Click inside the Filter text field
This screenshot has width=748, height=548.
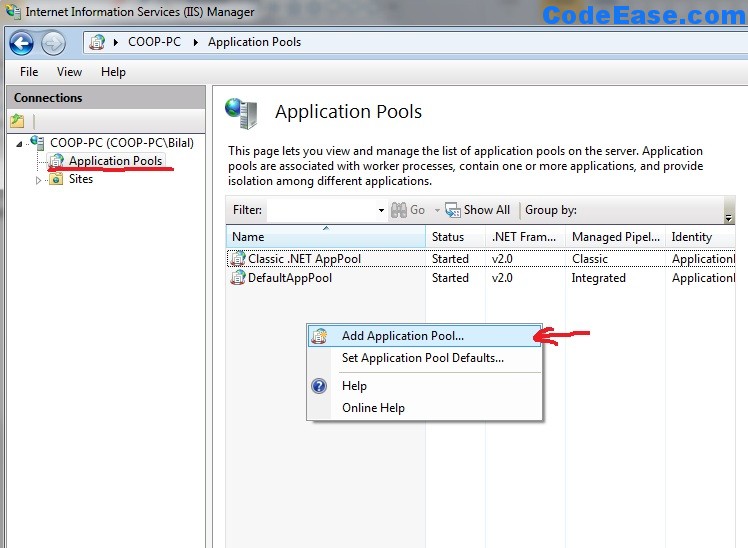(x=322, y=210)
